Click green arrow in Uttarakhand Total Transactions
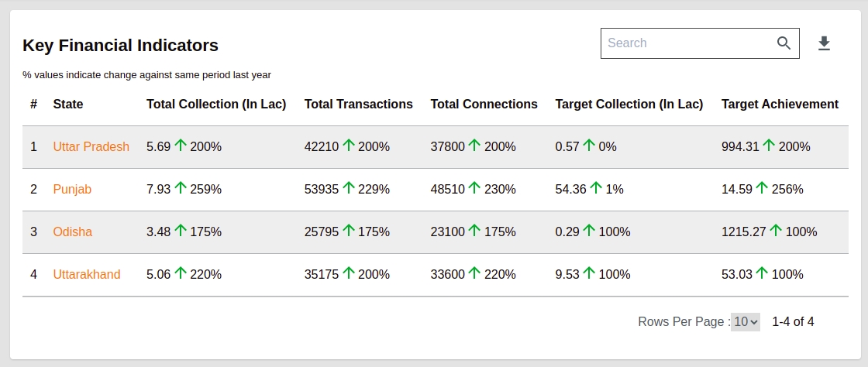 click(348, 273)
